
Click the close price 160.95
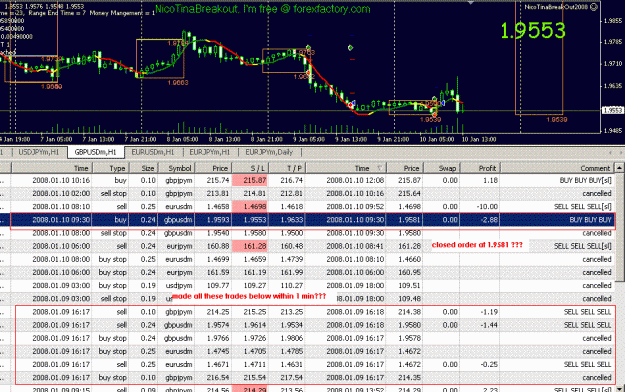point(409,272)
